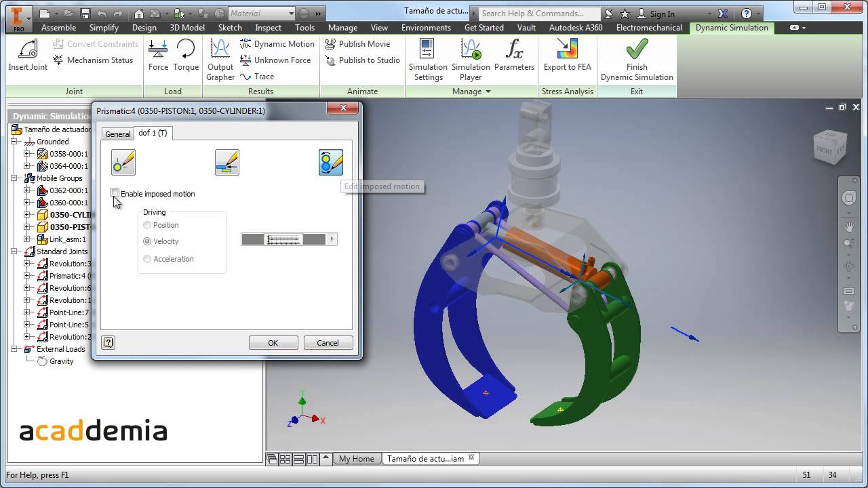Screen dimensions: 868x488
Task: Click Publish to Studio
Action: [x=363, y=60]
